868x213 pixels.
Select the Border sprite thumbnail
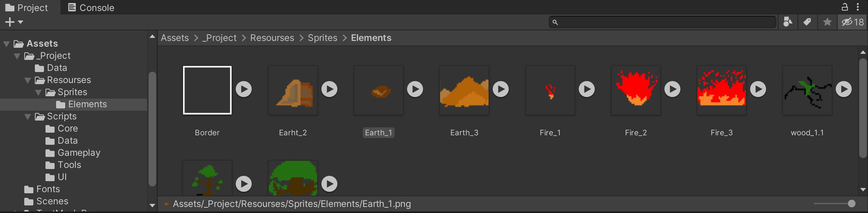[x=207, y=90]
